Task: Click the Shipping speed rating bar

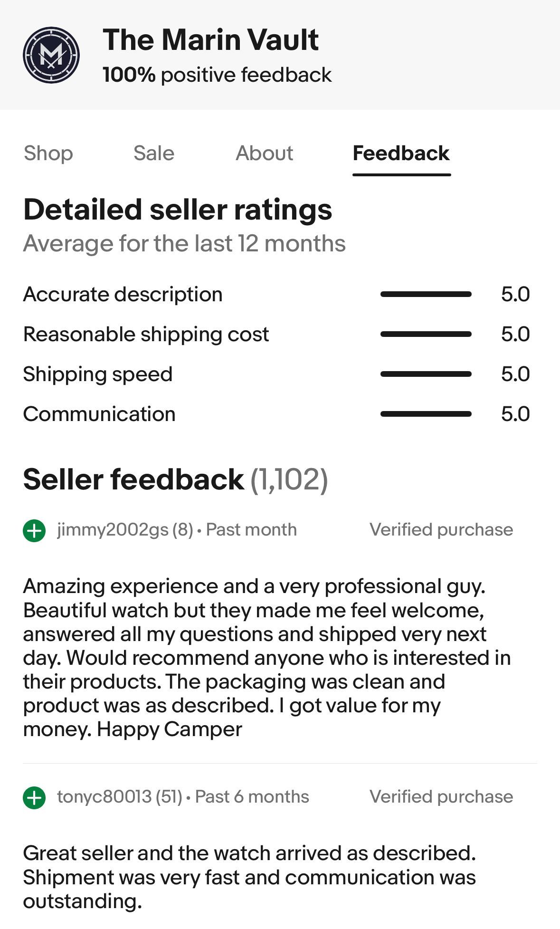Action: 426,374
